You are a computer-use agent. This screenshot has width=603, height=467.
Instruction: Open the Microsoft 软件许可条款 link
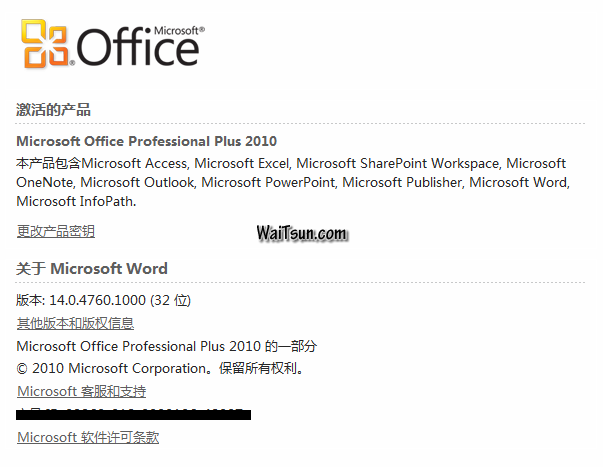coord(88,437)
